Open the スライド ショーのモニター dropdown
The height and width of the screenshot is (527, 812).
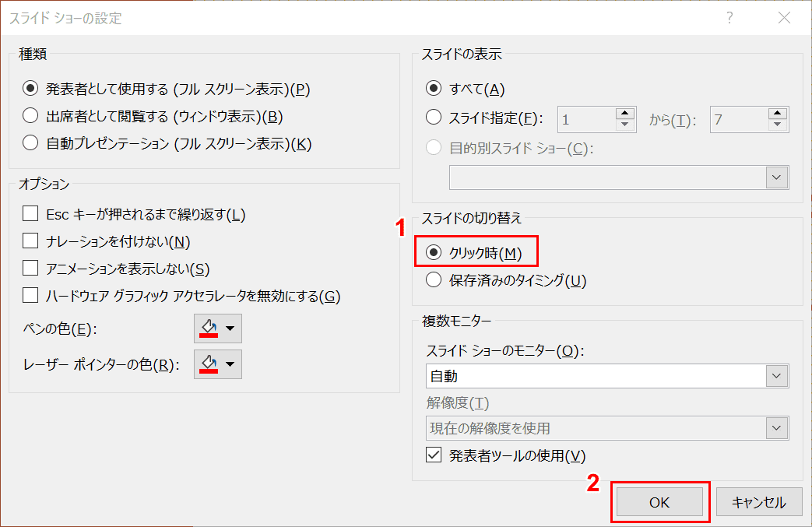click(x=776, y=376)
